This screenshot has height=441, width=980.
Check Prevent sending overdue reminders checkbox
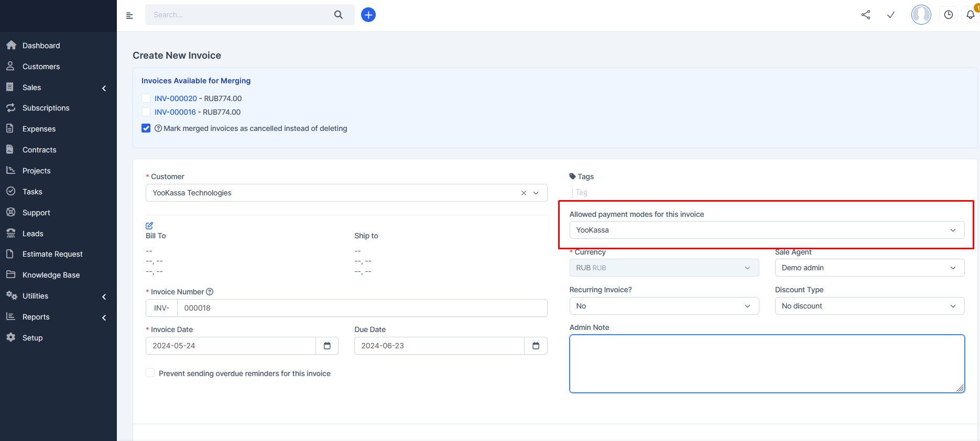pos(150,373)
